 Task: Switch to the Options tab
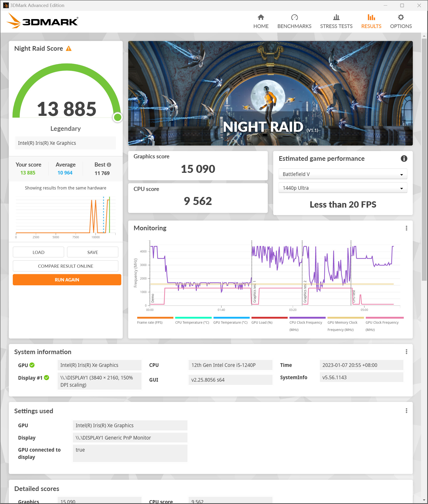pos(401,21)
